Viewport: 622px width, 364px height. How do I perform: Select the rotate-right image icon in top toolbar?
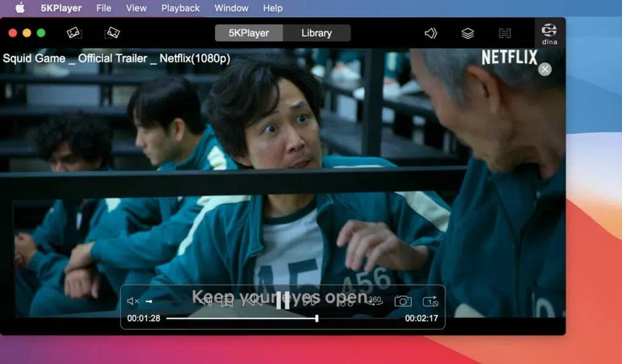coord(114,33)
